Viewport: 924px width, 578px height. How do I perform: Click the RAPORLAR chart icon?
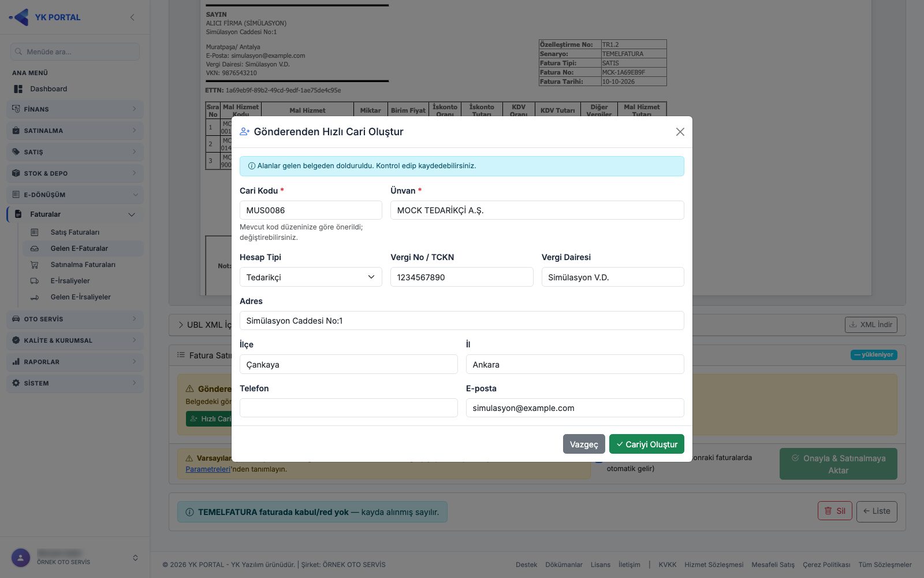[16, 362]
